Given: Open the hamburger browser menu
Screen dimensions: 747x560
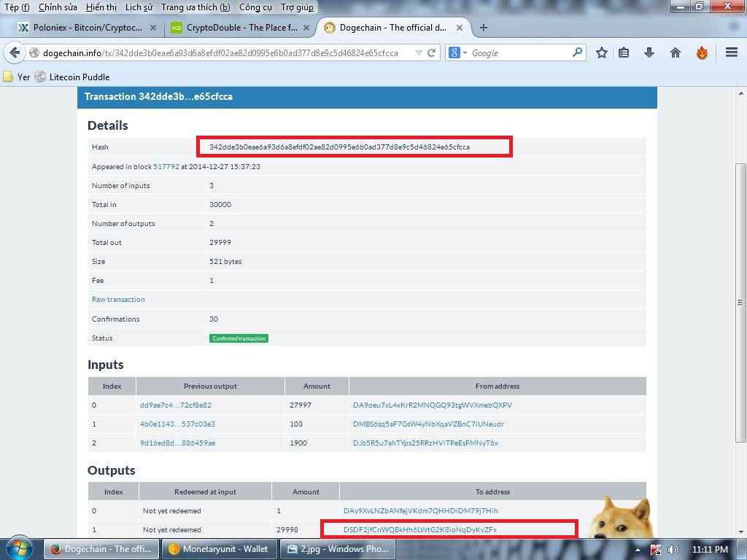Looking at the screenshot, I should 732,52.
